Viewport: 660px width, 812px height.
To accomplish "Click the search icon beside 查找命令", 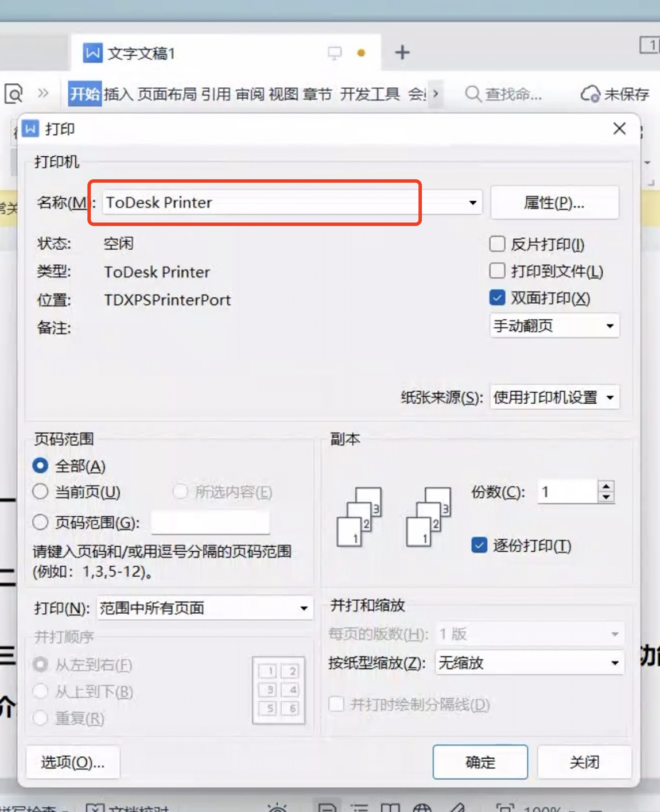I will tap(472, 94).
